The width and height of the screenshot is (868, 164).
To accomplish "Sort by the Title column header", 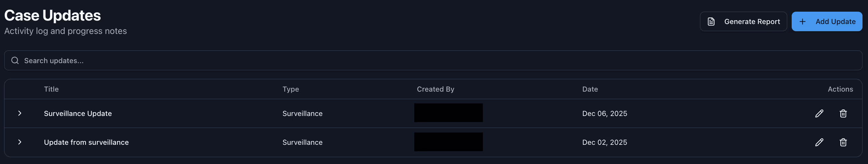I will [51, 89].
